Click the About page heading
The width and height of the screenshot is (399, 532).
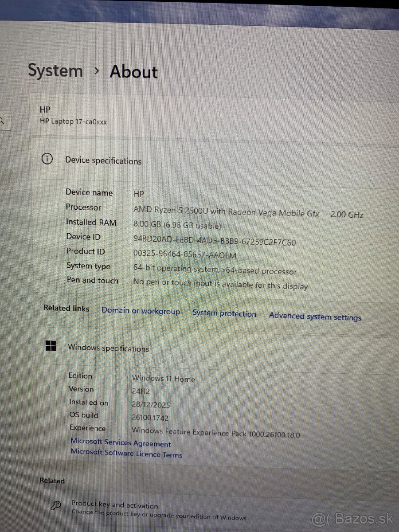[133, 72]
